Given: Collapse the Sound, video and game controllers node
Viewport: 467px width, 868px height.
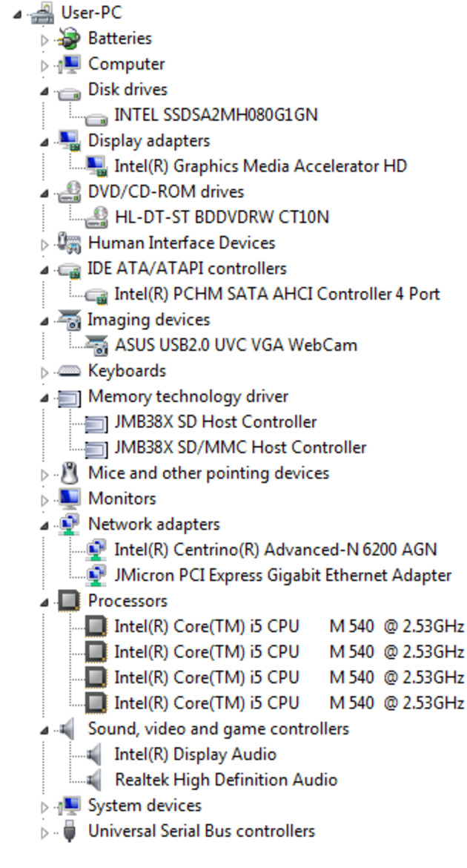Looking at the screenshot, I should (44, 731).
